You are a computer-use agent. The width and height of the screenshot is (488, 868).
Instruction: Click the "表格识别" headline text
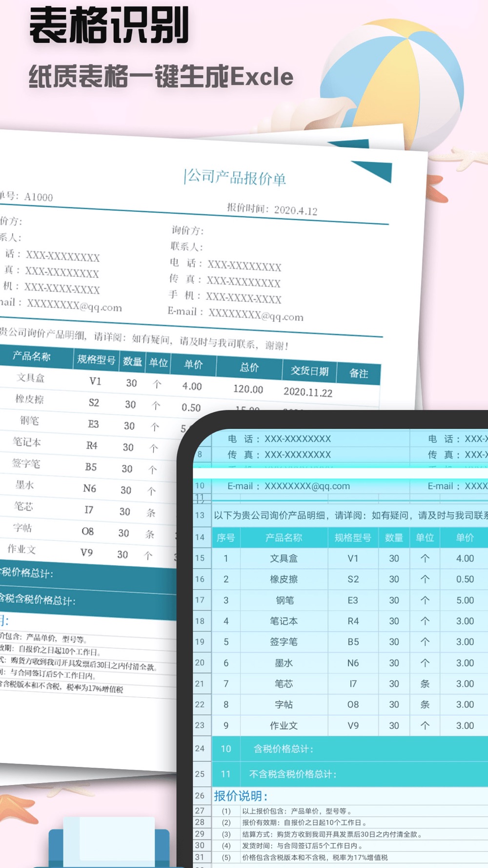[x=109, y=26]
